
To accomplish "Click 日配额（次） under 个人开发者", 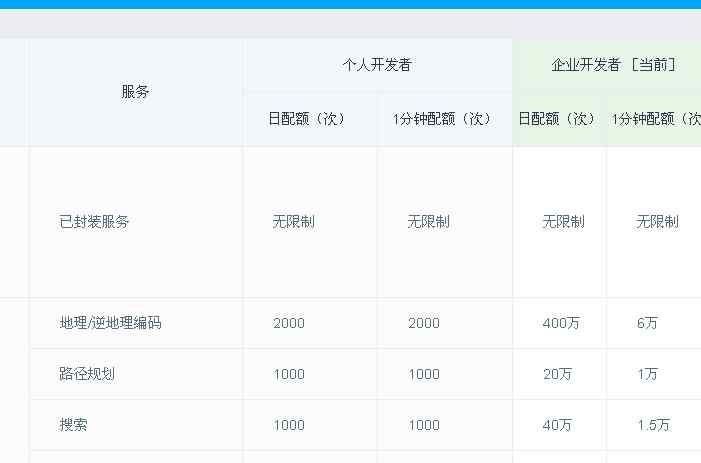I will 307,119.
